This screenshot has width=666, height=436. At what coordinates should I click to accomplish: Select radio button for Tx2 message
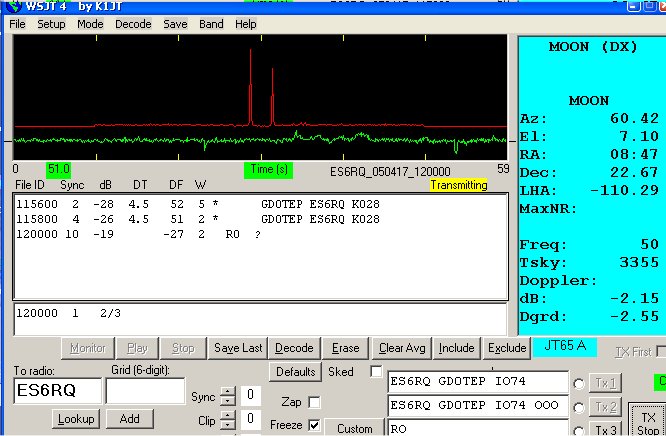point(579,407)
